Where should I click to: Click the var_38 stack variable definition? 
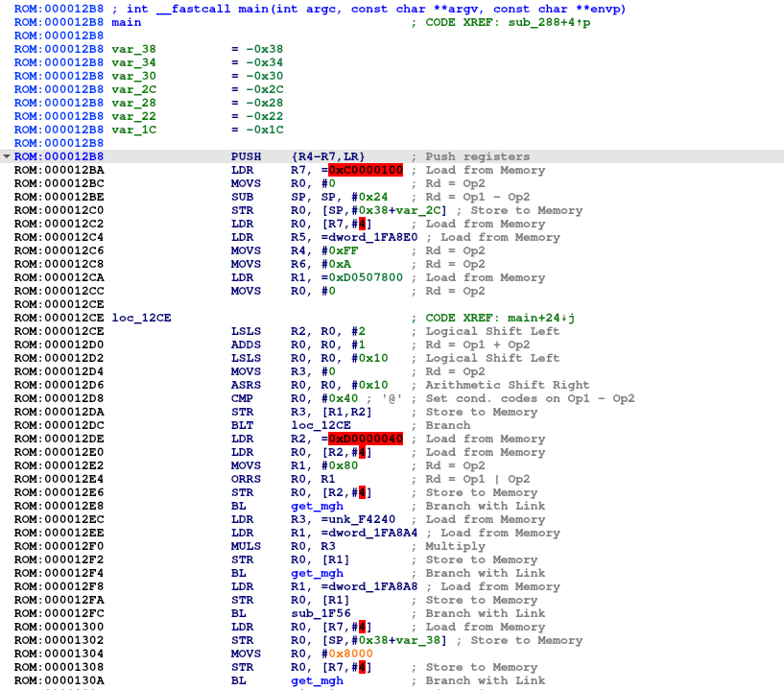click(x=133, y=49)
